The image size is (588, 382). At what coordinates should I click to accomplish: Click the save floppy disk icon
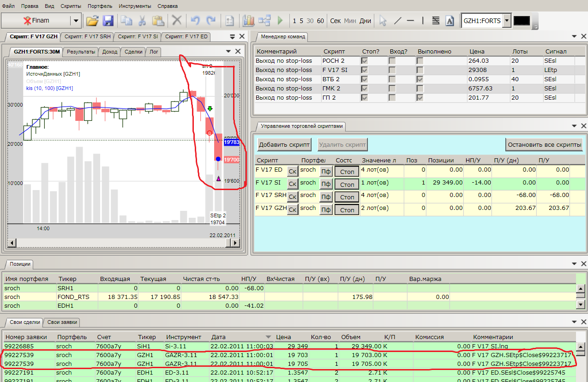(x=108, y=21)
